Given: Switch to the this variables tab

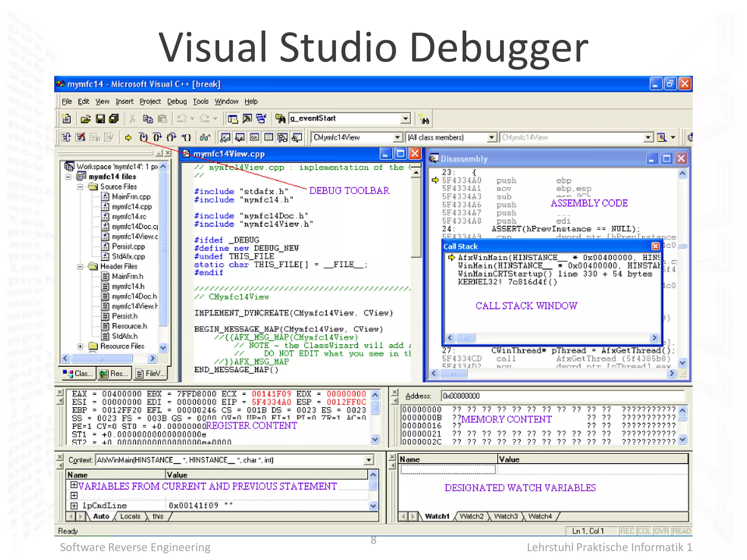Looking at the screenshot, I should pos(158,516).
